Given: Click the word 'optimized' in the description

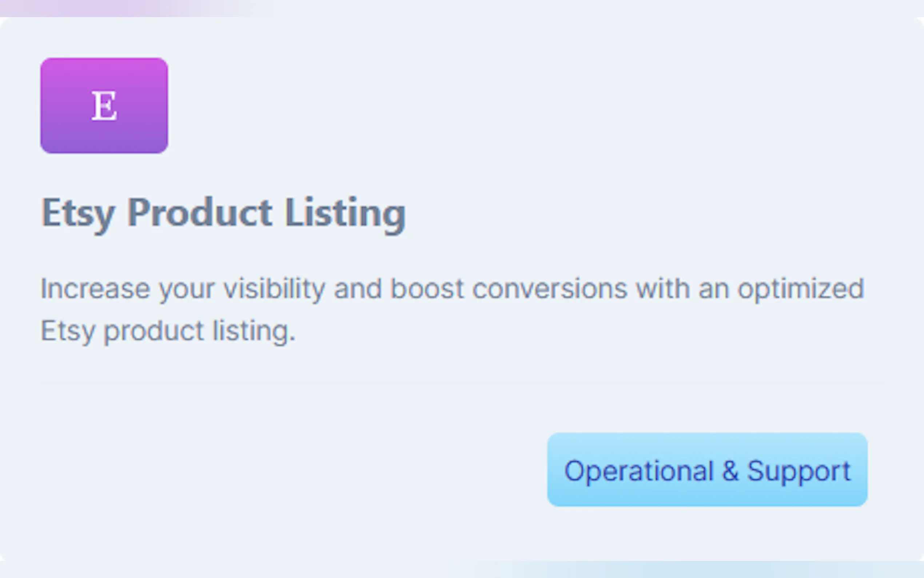Looking at the screenshot, I should (x=801, y=289).
